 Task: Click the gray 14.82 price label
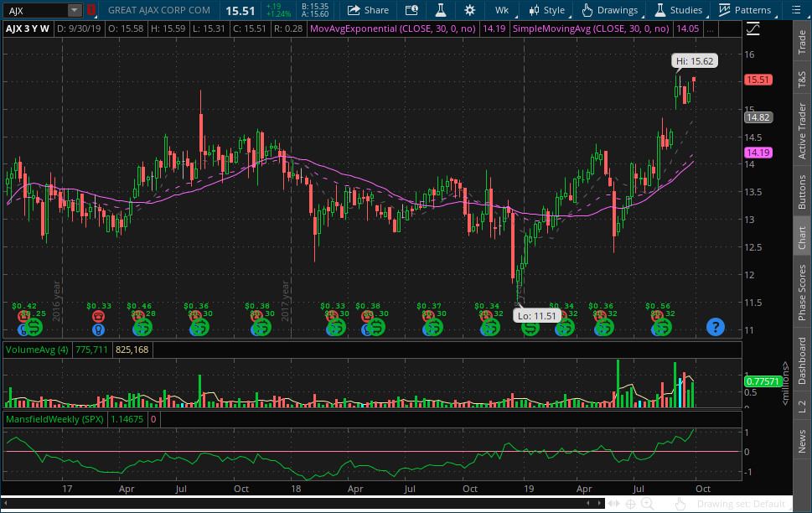[758, 117]
